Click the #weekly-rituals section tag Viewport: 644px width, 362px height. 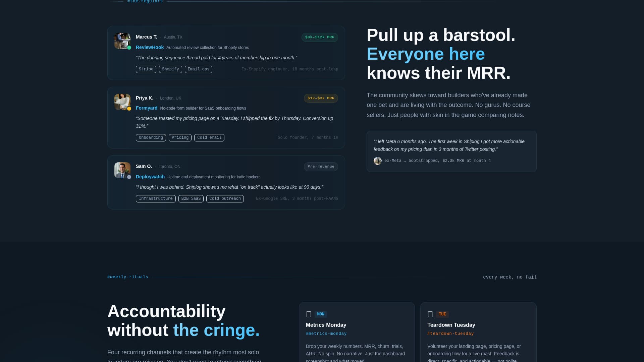pyautogui.click(x=128, y=277)
